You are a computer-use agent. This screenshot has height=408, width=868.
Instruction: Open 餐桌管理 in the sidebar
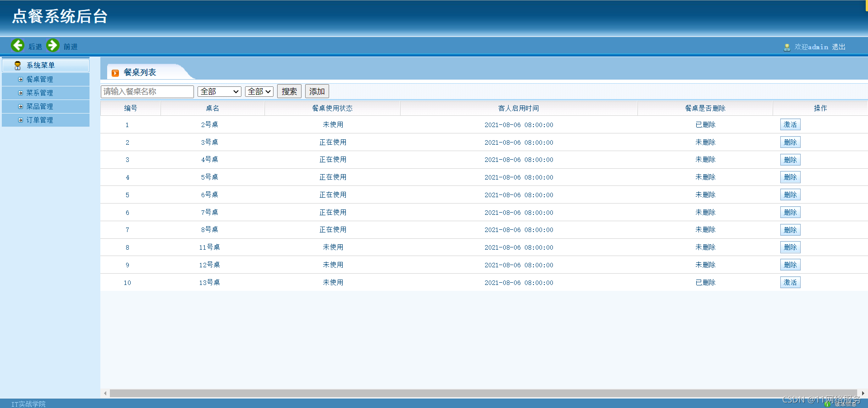(40, 79)
